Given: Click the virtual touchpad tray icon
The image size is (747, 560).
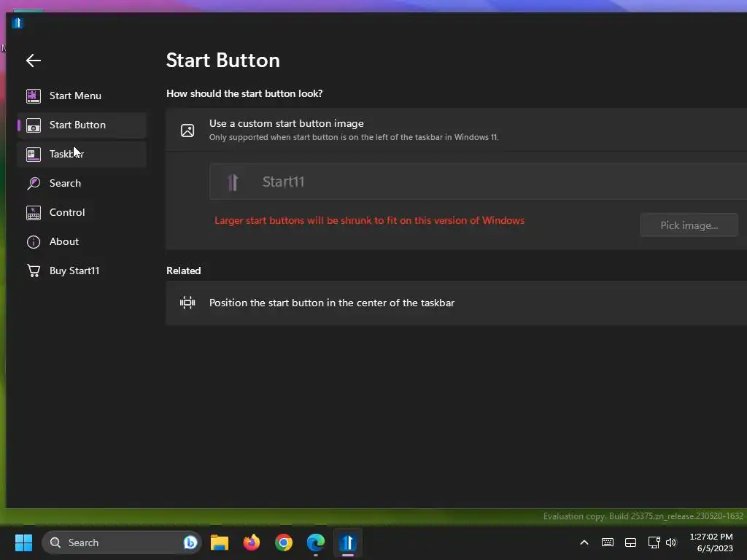Looking at the screenshot, I should tap(630, 542).
